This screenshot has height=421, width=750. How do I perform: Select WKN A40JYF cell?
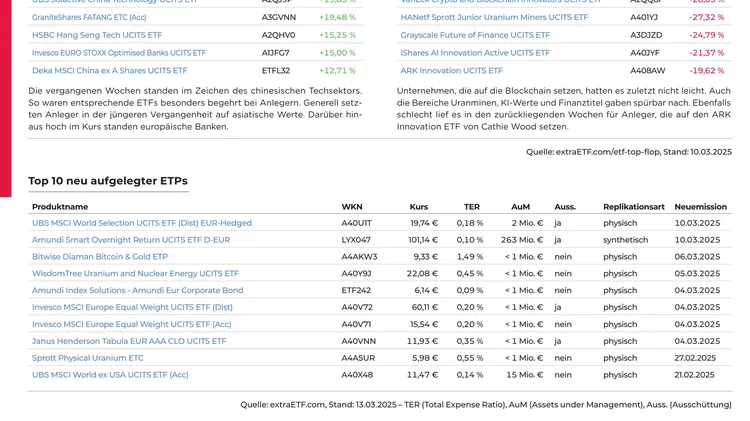click(x=645, y=53)
